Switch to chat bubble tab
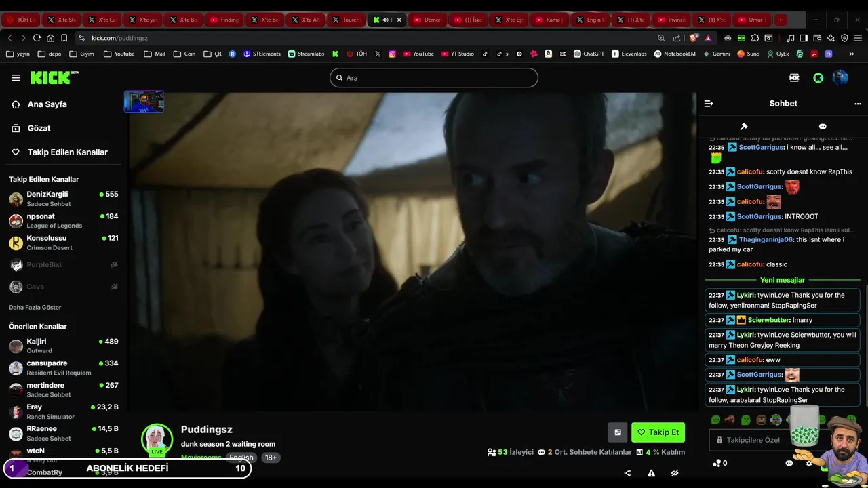This screenshot has height=488, width=868. pyautogui.click(x=823, y=127)
